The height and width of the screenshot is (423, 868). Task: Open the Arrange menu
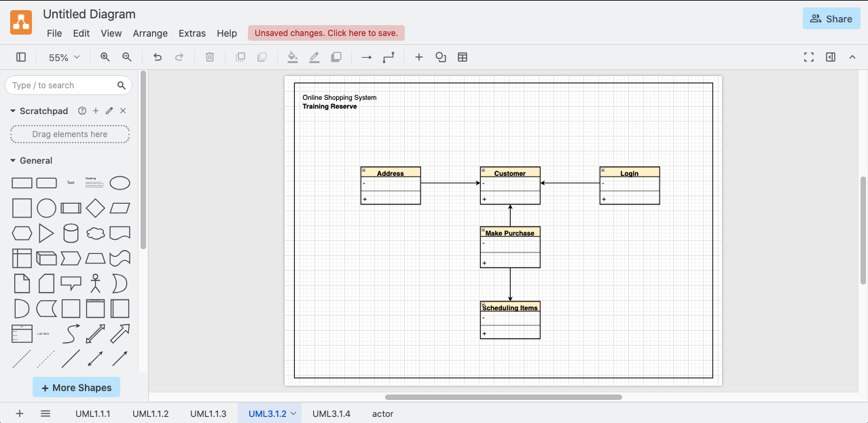coord(150,33)
